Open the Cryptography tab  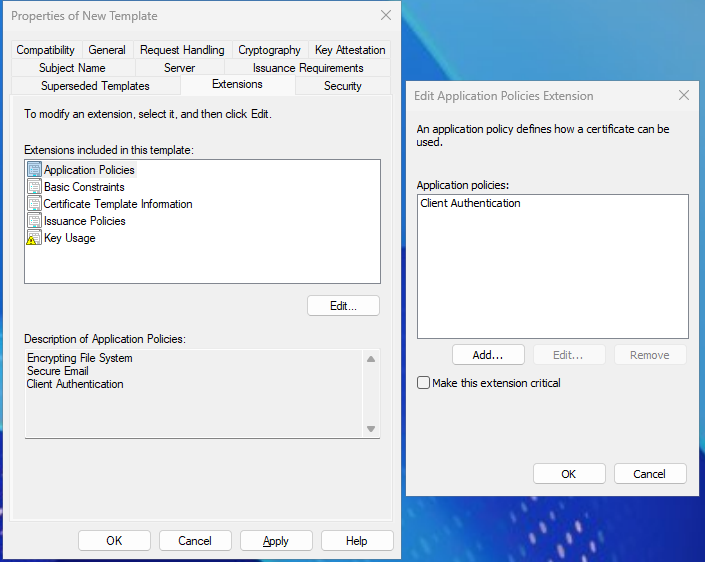pyautogui.click(x=269, y=50)
